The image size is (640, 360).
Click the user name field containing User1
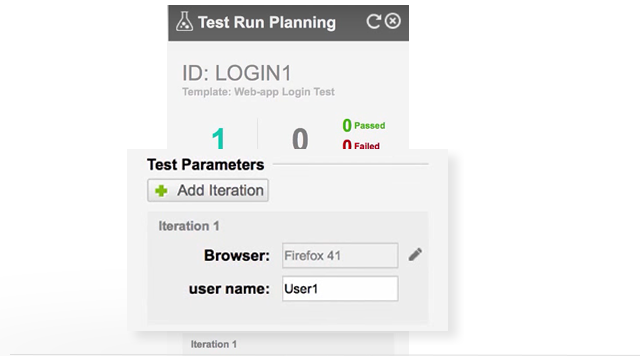[340, 289]
